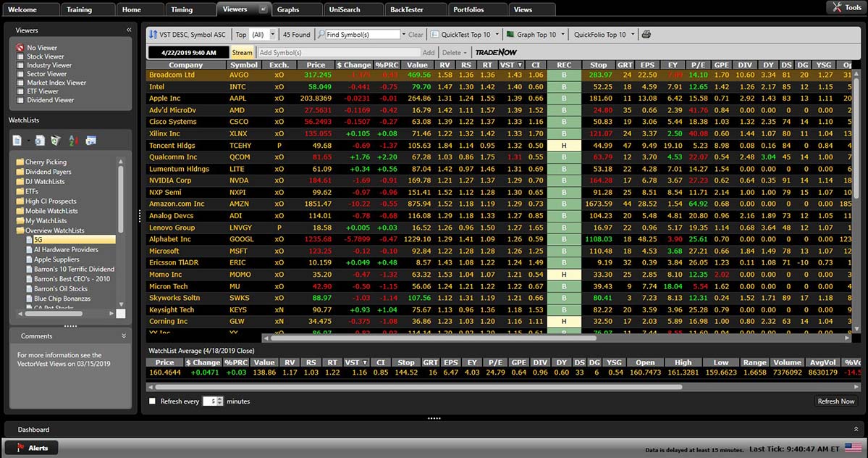The image size is (868, 458).
Task: Click the Alerts red flag button
Action: (31, 448)
